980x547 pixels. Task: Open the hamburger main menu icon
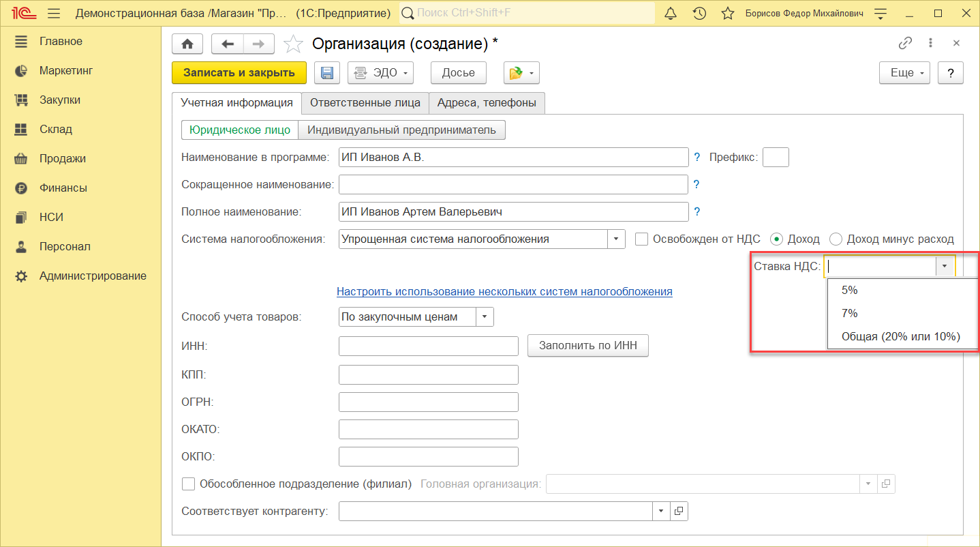55,14
